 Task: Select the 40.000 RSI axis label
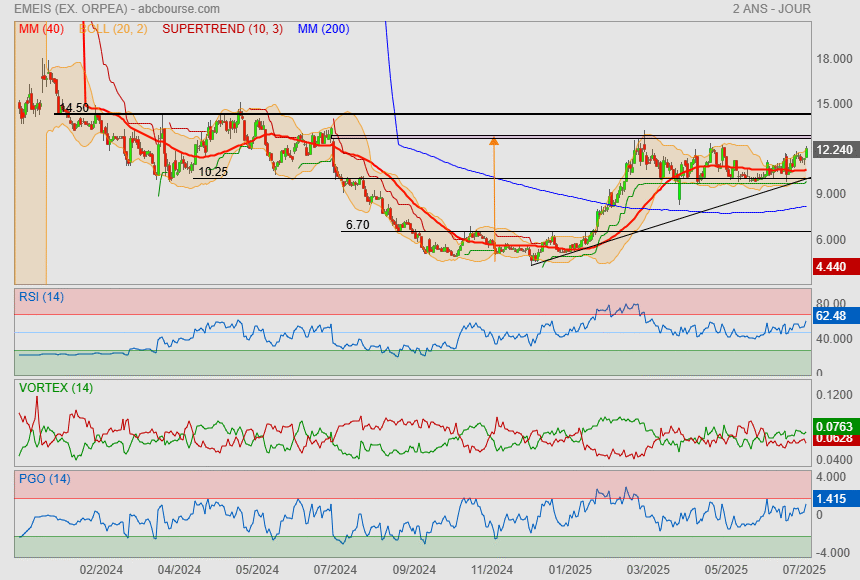(834, 339)
